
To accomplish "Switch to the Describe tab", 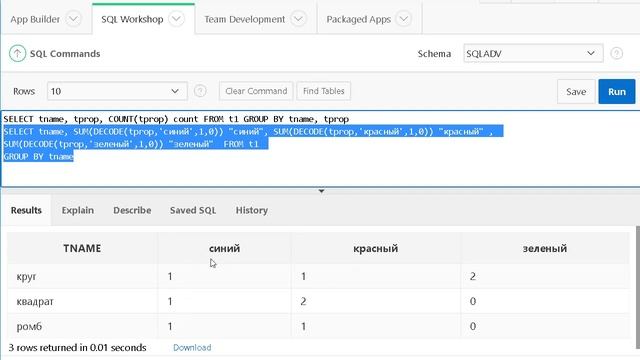I will [x=132, y=210].
